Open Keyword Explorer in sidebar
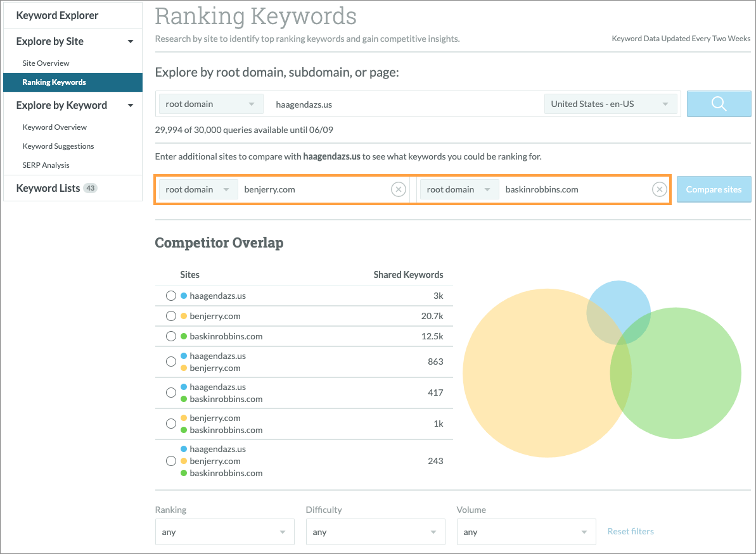The width and height of the screenshot is (756, 554). click(57, 15)
